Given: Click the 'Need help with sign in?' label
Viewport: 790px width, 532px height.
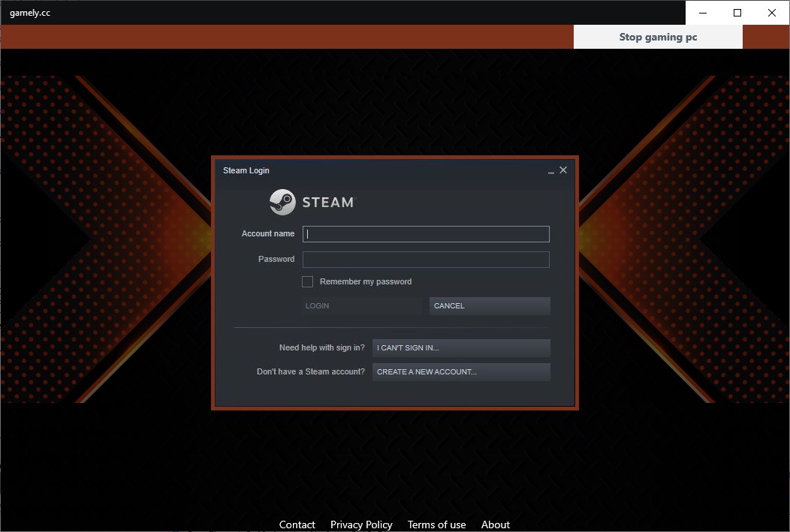Looking at the screenshot, I should click(322, 347).
